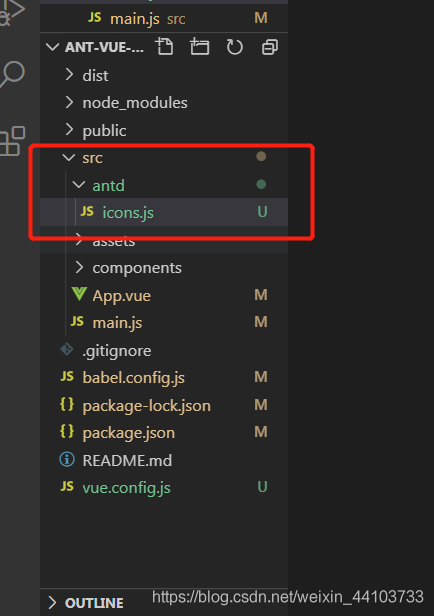Open Run and Debug from the activity bar

point(12,13)
